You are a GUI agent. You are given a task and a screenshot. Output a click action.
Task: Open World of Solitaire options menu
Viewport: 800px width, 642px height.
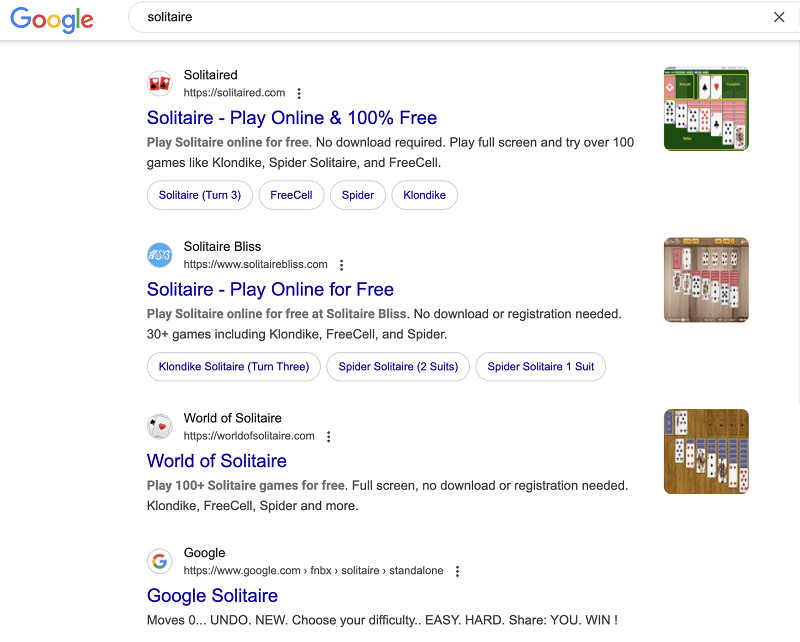[329, 436]
